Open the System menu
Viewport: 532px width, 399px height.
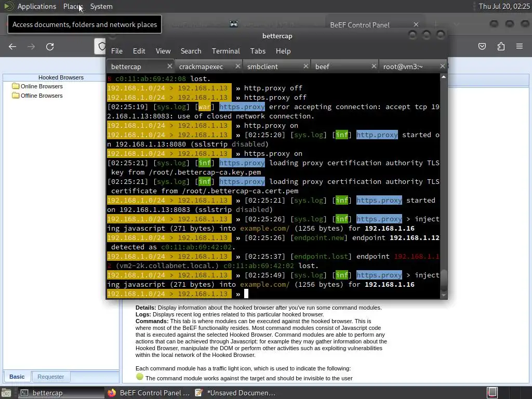pos(101,6)
